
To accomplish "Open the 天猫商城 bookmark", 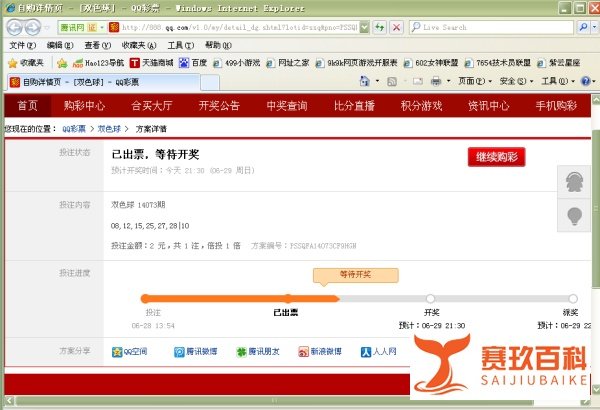I will tap(152, 63).
